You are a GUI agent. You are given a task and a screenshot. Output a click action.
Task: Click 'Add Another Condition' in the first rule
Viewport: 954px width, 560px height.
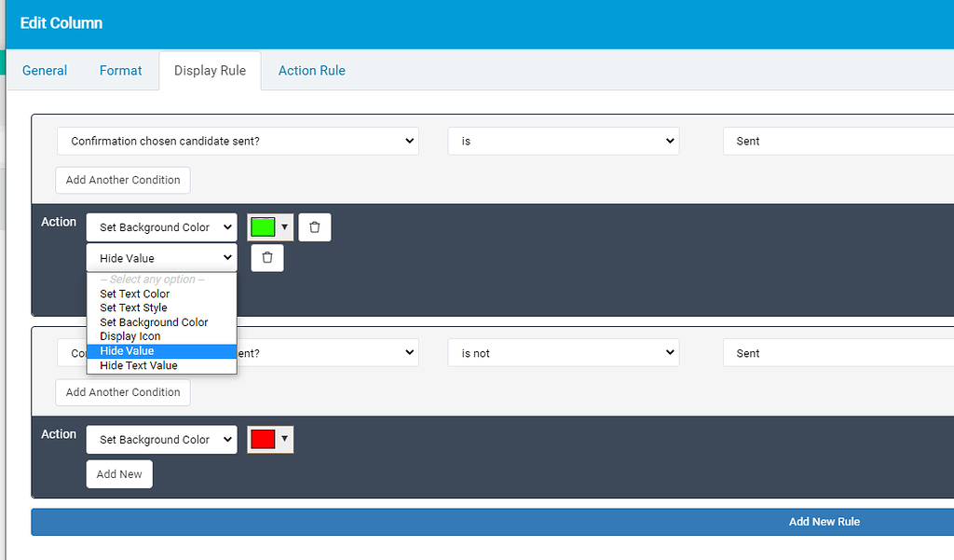pos(122,180)
